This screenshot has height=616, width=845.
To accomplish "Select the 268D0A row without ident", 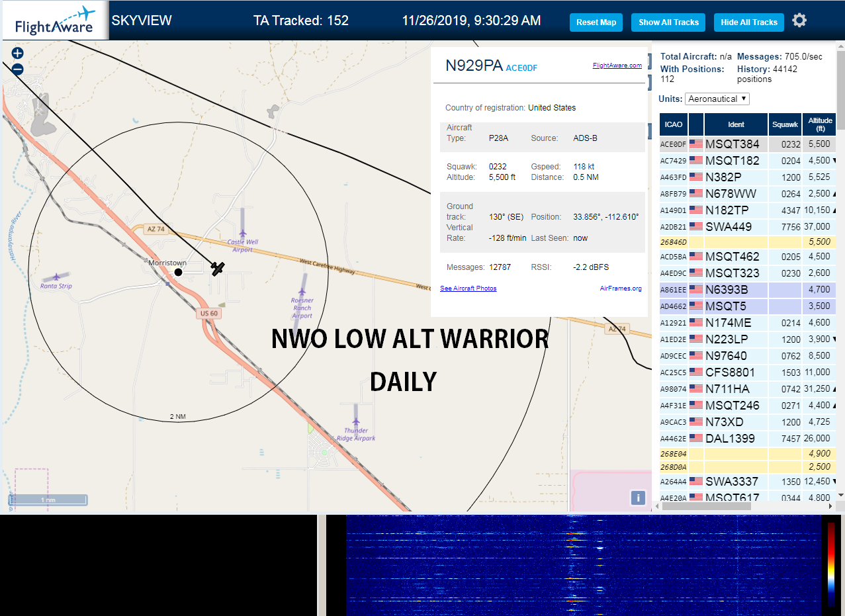I will (748, 466).
